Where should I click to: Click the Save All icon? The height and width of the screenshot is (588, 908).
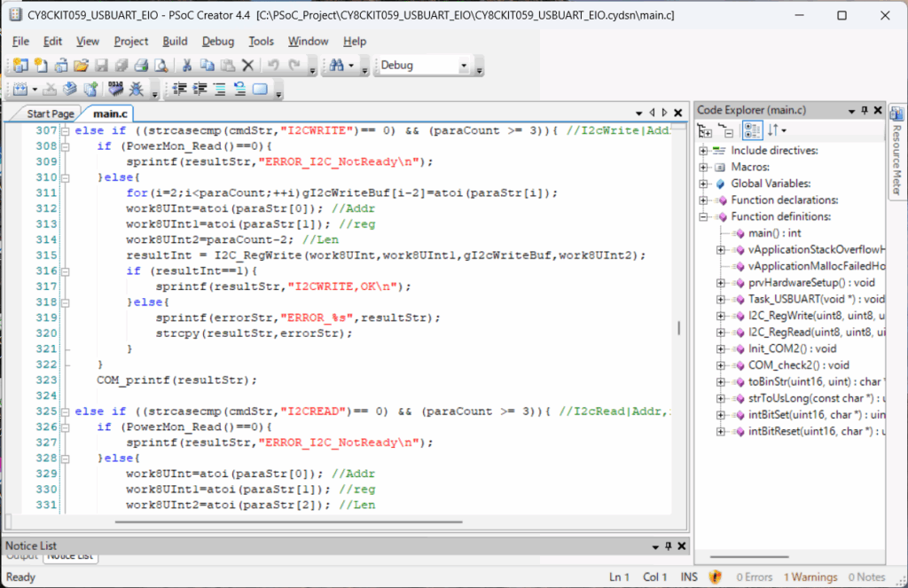pyautogui.click(x=121, y=66)
